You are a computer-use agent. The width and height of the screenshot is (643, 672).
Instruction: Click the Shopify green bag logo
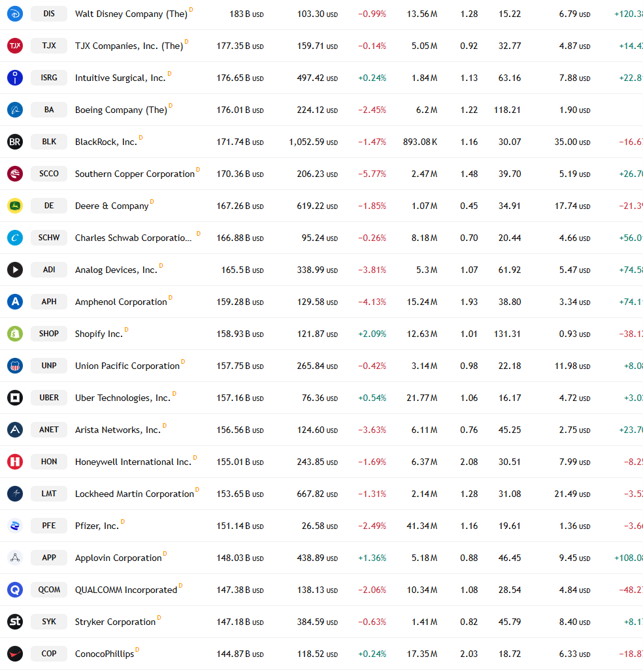(15, 334)
